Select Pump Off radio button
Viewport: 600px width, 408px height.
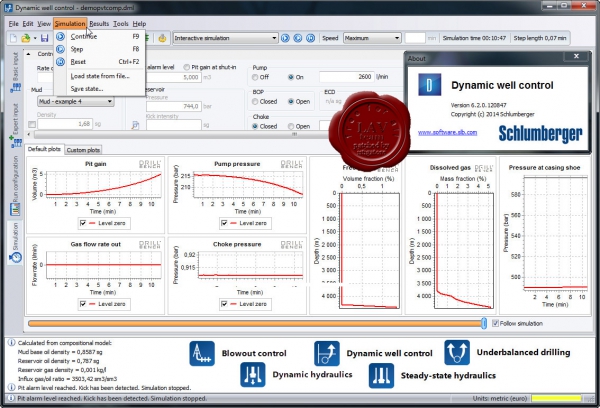pos(255,77)
